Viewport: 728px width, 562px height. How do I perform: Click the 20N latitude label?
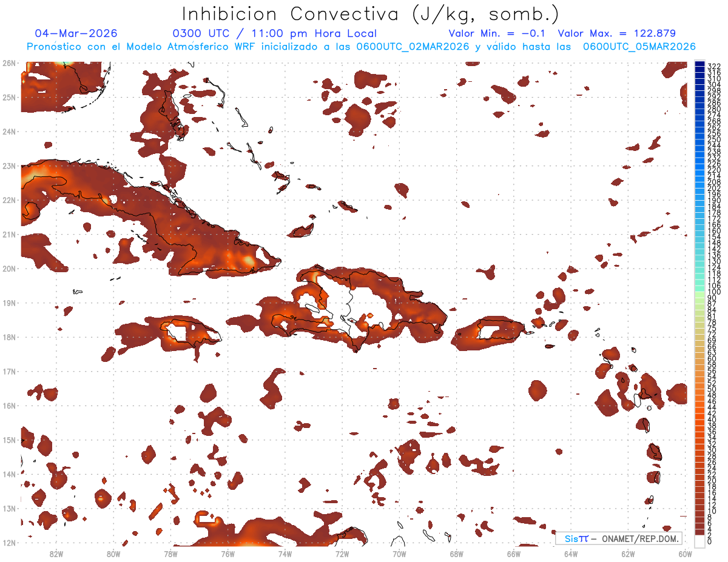pyautogui.click(x=8, y=269)
